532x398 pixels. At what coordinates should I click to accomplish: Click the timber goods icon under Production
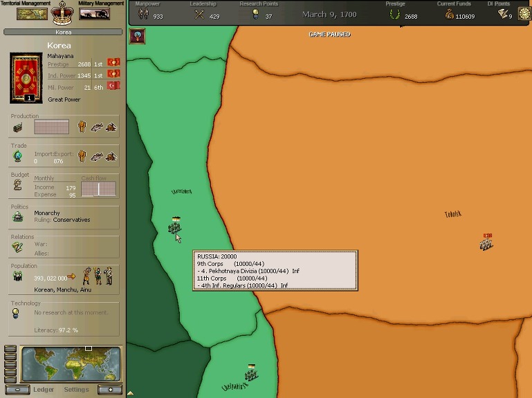coord(111,127)
